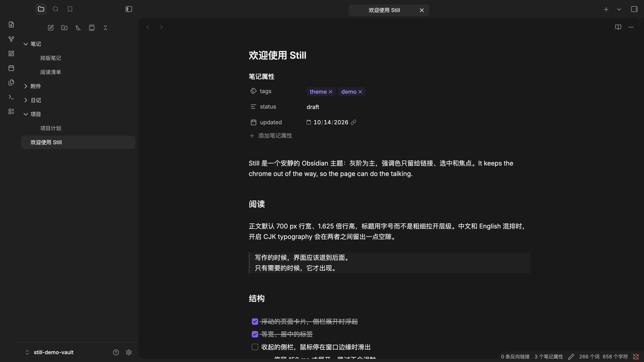
Task: Open the still-demo-vault switcher
Action: [x=50, y=352]
